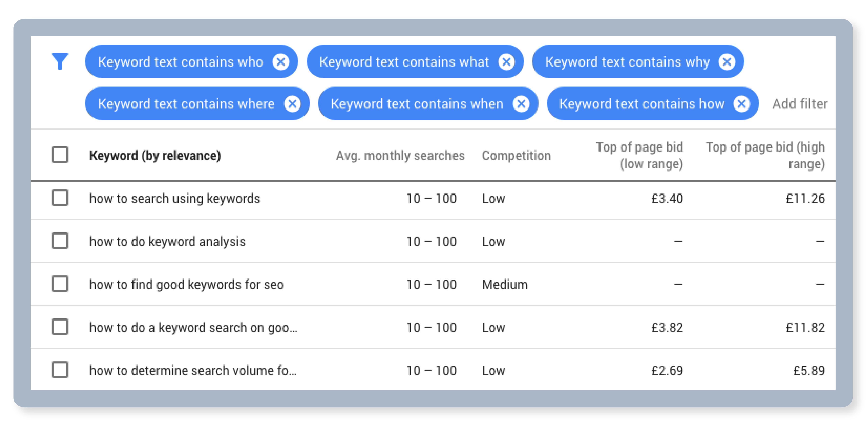Click Add filter
This screenshot has height=426, width=868.
point(800,104)
